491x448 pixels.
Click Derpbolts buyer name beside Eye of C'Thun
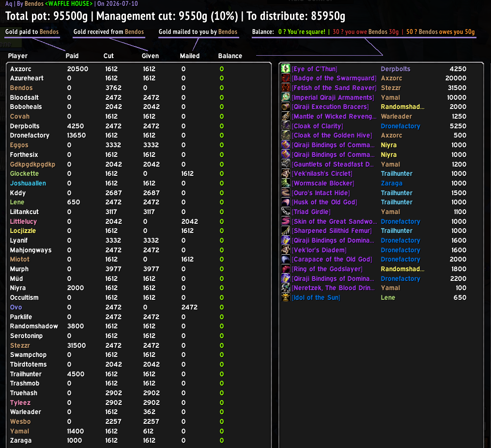[396, 69]
